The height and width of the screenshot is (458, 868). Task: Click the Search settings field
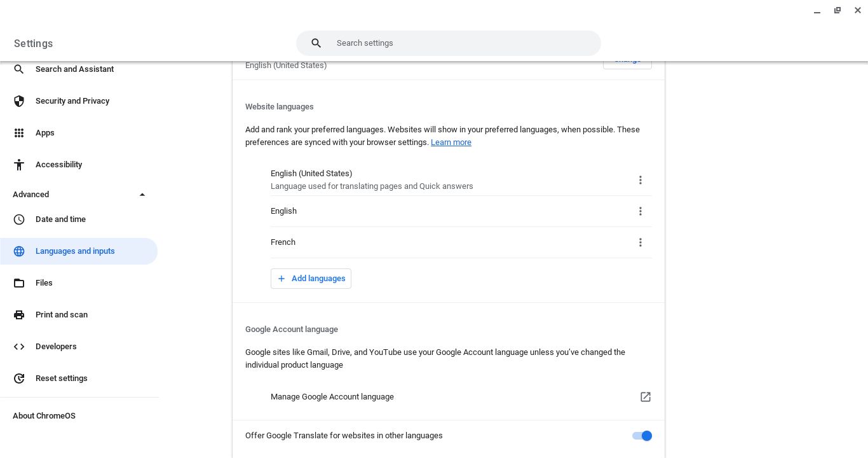[x=449, y=43]
